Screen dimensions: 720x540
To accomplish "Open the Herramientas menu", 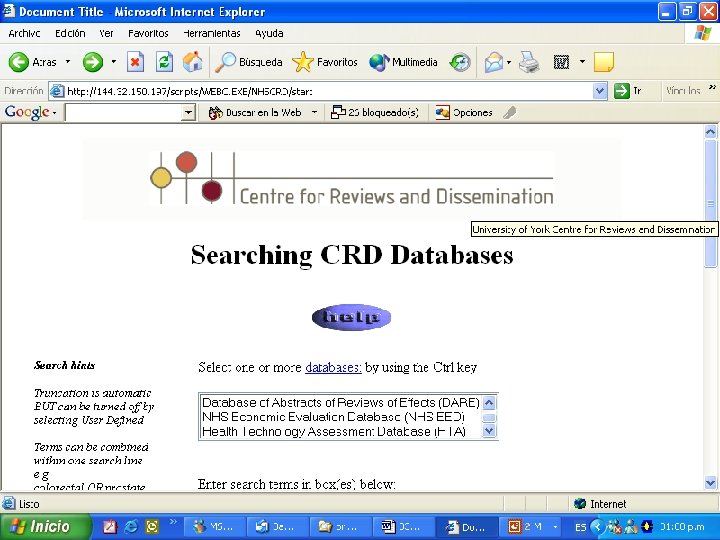I will [212, 34].
